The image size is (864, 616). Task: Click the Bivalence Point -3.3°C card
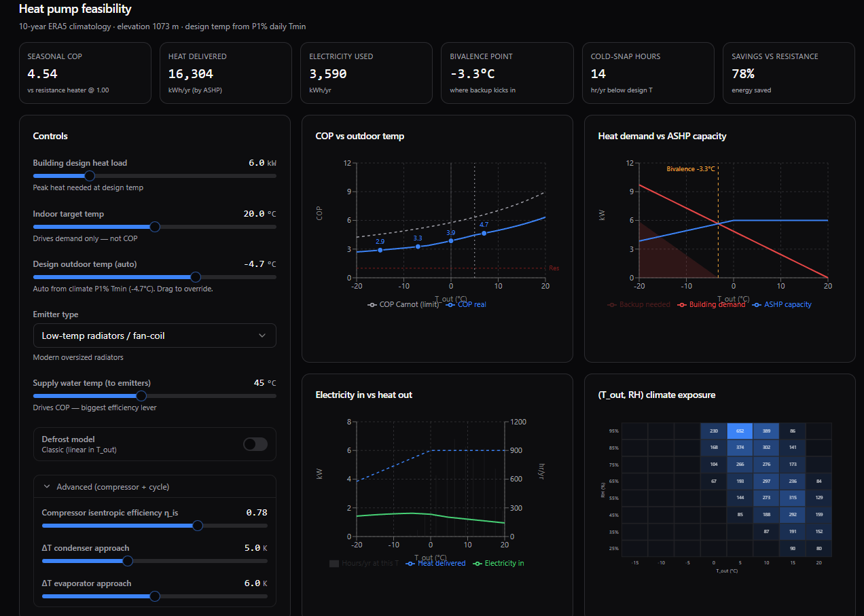507,73
